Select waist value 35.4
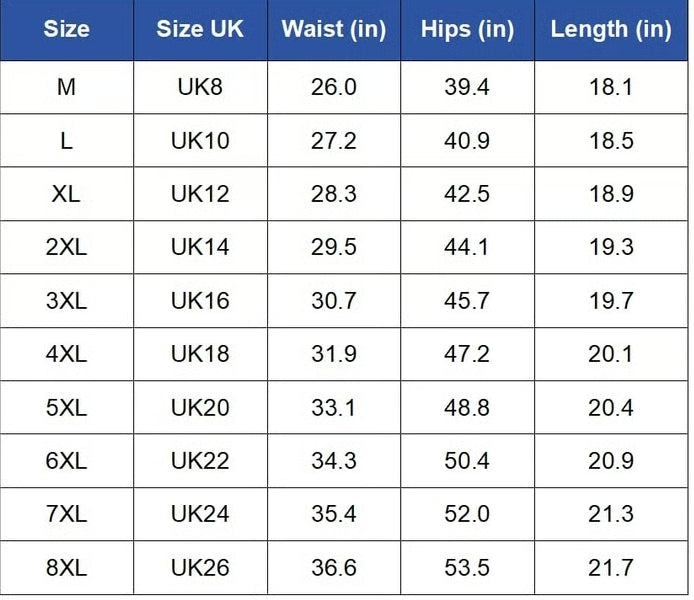 [x=333, y=514]
